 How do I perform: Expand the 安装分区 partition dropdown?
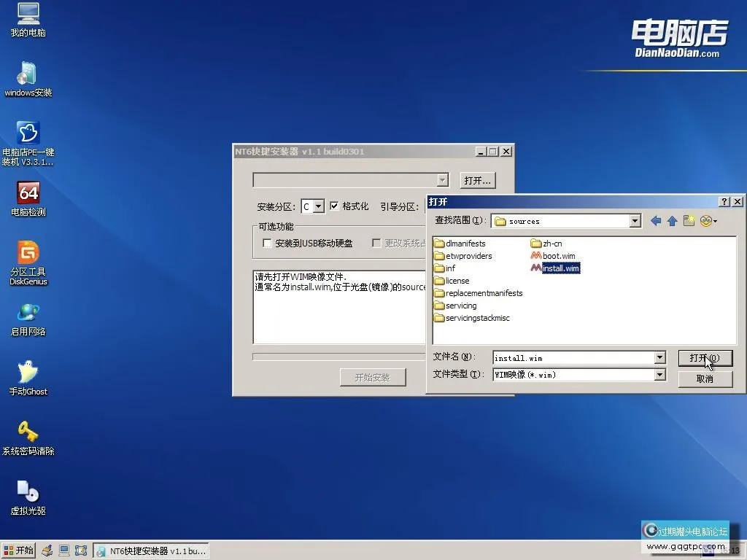point(320,206)
